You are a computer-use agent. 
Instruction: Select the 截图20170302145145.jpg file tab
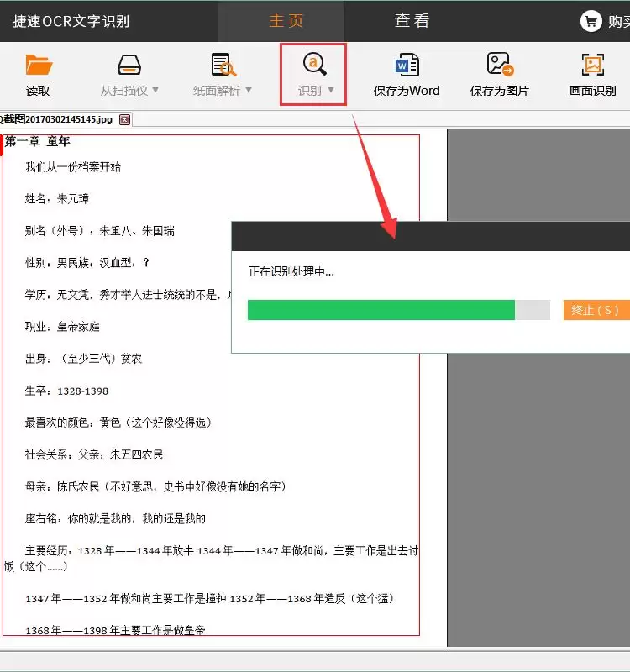(58, 119)
